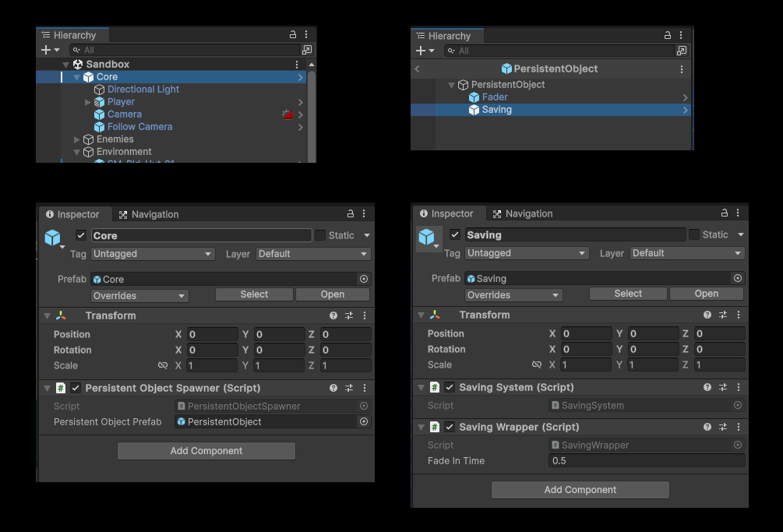Image resolution: width=783 pixels, height=532 pixels.
Task: Disable Saving Wrapper script checkbox
Action: click(x=450, y=427)
